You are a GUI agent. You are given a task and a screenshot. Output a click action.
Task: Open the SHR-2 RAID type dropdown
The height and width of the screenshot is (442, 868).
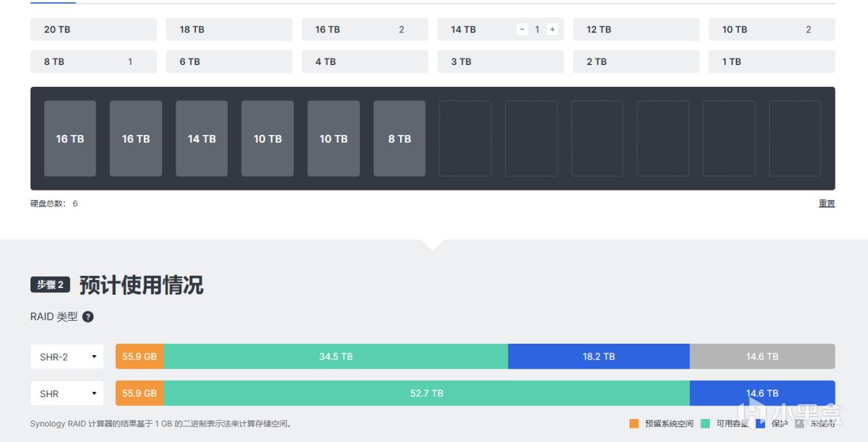coord(67,357)
